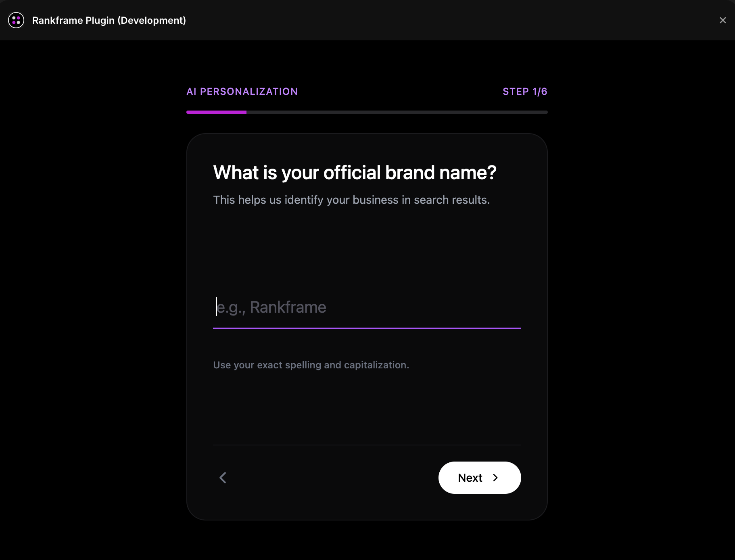
Task: Click the "What is your official brand name?" heading
Action: [355, 173]
